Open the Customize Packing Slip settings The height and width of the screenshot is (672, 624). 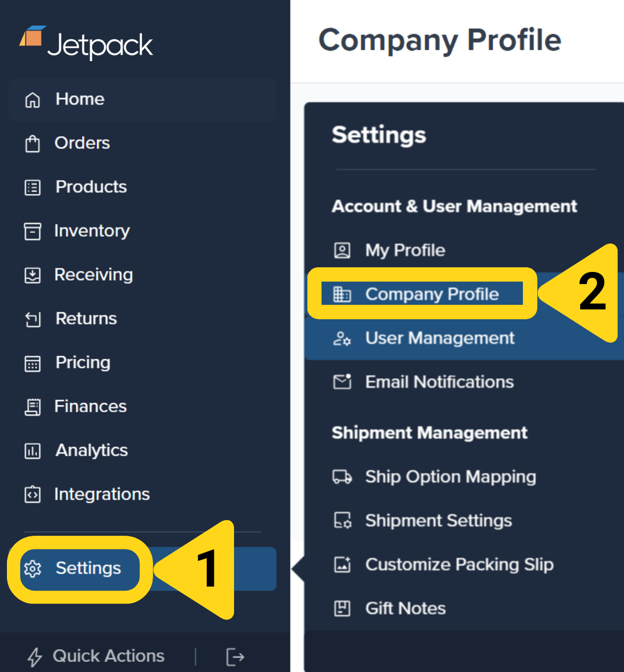click(x=459, y=565)
